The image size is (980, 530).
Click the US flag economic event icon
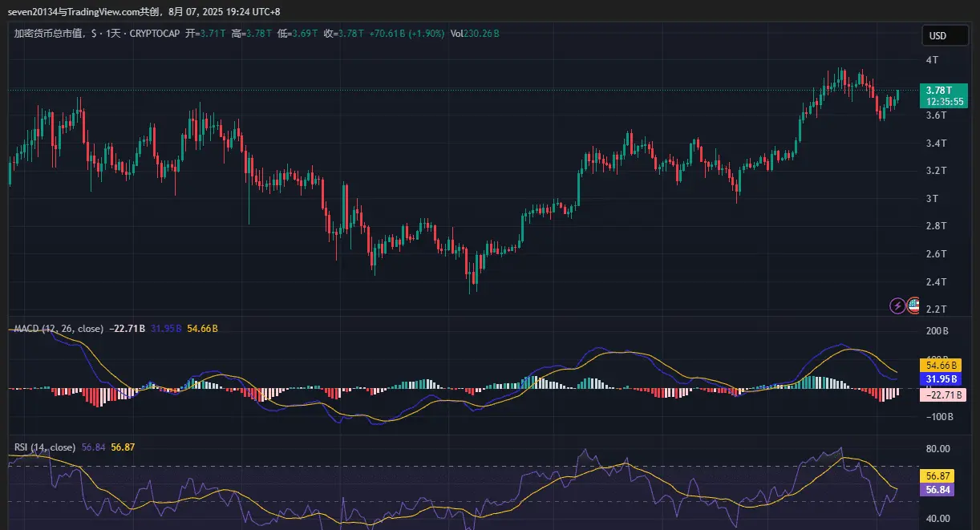[912, 305]
